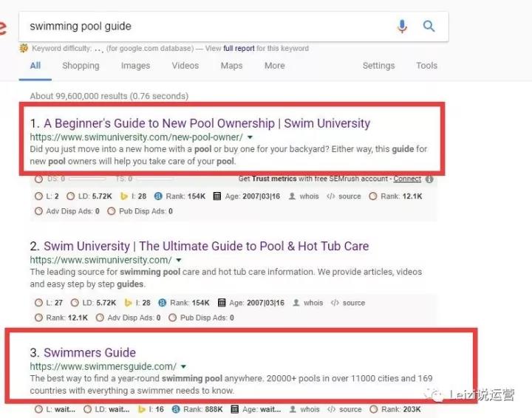Click the SEMrush gear icon beside Keyword difficulty
The height and width of the screenshot is (418, 532).
tap(24, 48)
